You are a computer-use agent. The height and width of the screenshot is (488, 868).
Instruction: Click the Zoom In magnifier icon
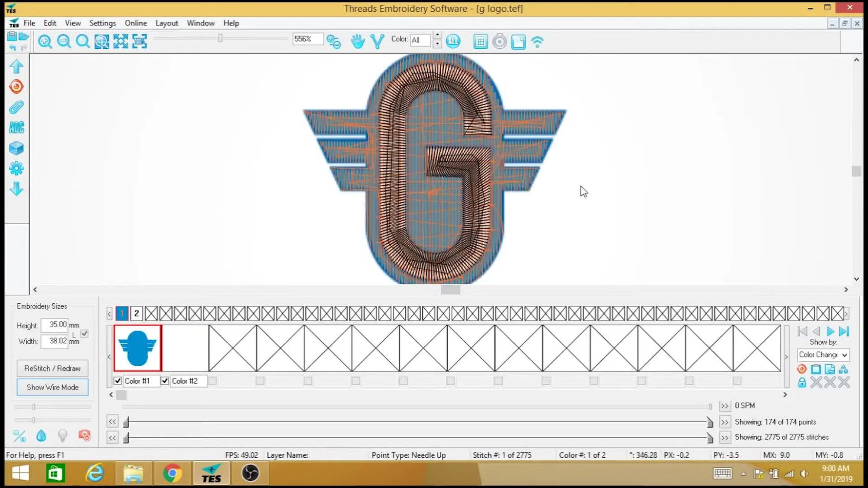pyautogui.click(x=45, y=42)
